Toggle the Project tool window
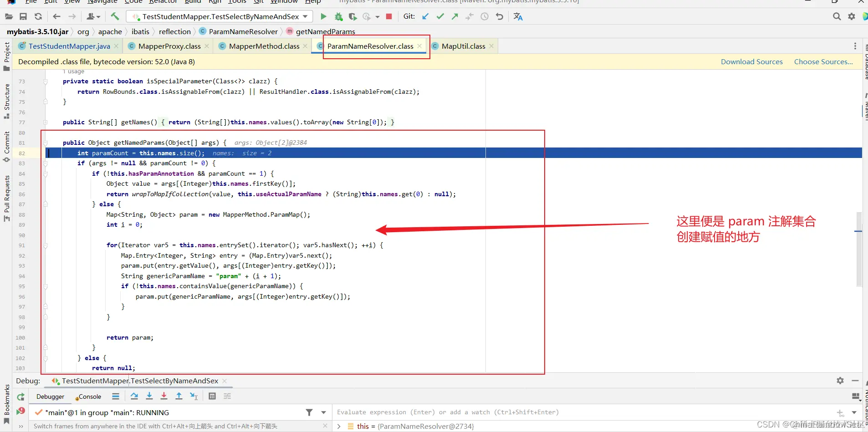 [x=6, y=56]
